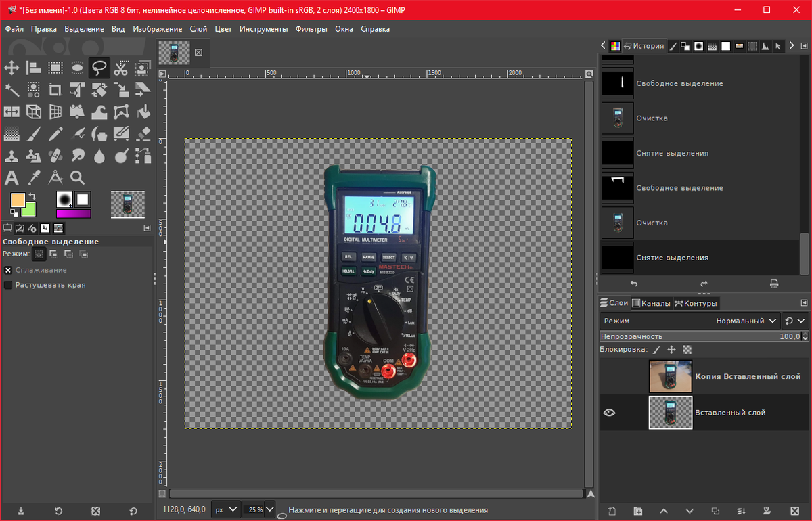Show next dock tabs with right chevron
The height and width of the screenshot is (521, 812).
coord(792,46)
